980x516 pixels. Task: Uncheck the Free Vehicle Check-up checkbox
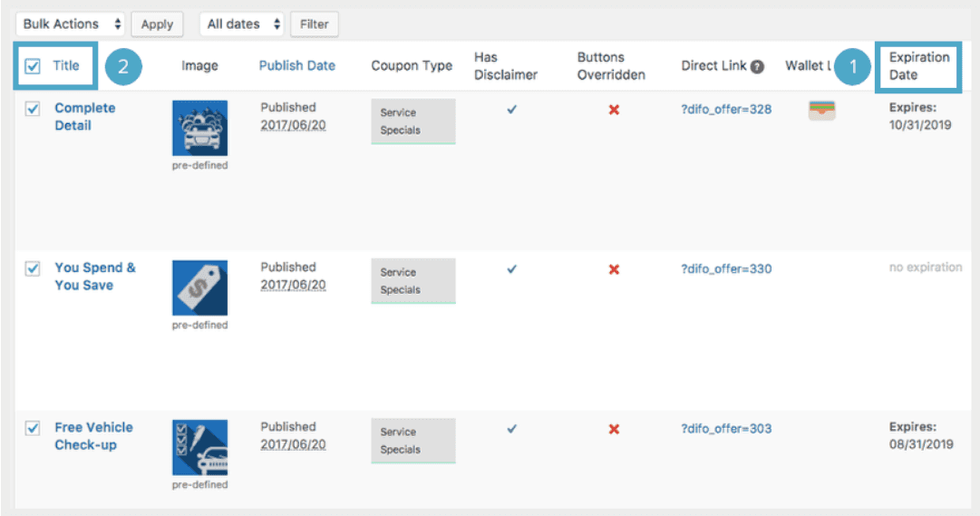point(33,428)
